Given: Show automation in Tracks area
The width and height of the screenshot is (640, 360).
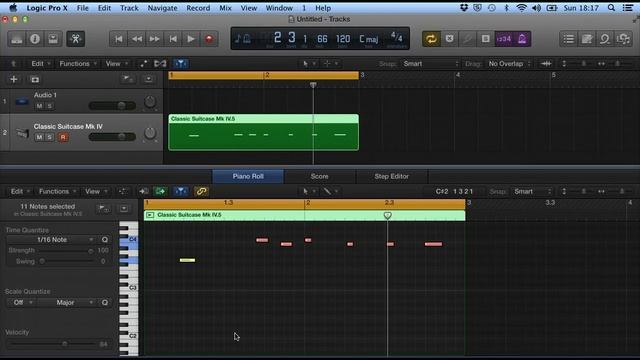Looking at the screenshot, I should tap(144, 64).
